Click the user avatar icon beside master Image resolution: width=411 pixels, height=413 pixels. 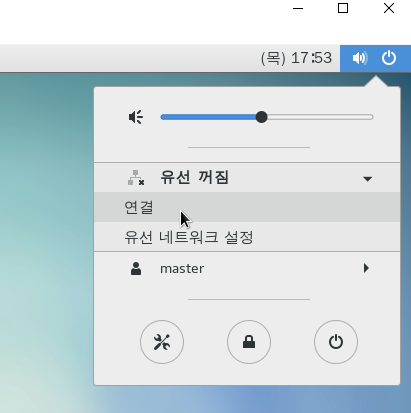pyautogui.click(x=136, y=268)
